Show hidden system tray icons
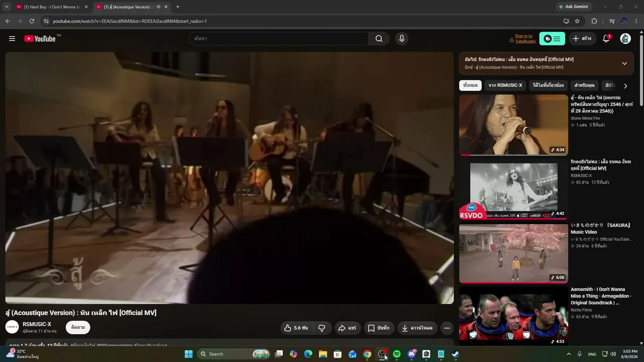This screenshot has height=362, width=644. [569, 354]
